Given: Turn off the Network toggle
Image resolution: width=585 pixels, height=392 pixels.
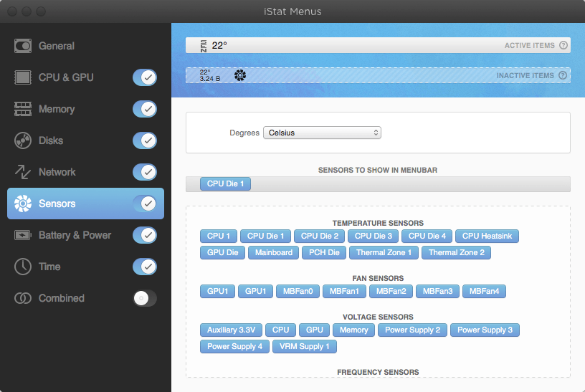Looking at the screenshot, I should [145, 172].
